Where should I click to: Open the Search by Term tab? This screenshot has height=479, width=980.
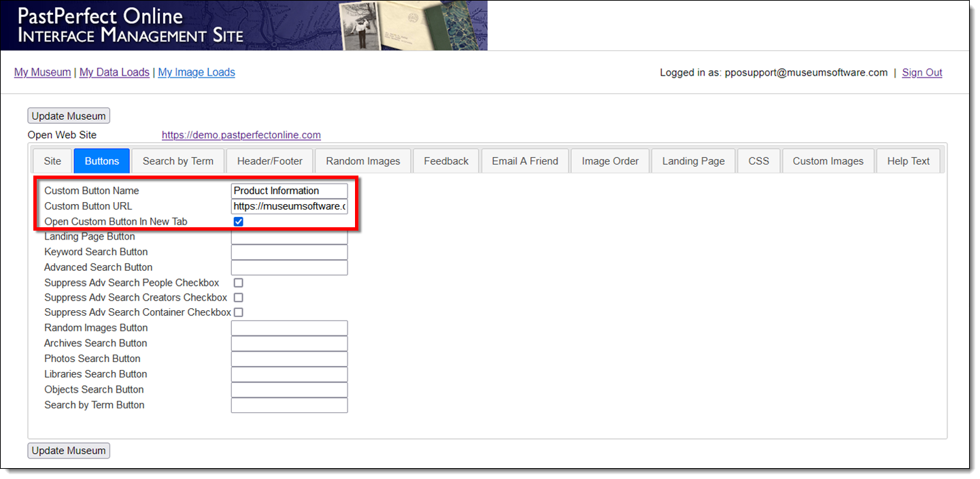coord(178,161)
